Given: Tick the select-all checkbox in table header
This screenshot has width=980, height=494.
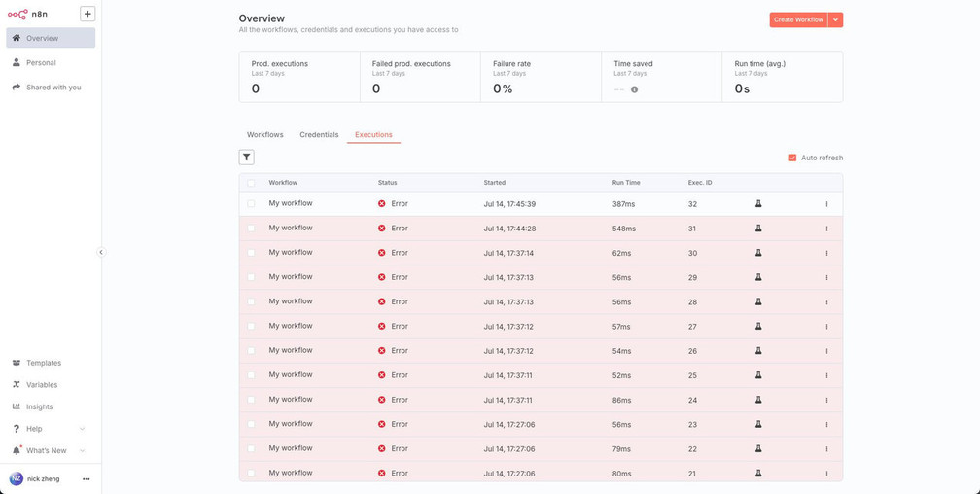Looking at the screenshot, I should [251, 183].
